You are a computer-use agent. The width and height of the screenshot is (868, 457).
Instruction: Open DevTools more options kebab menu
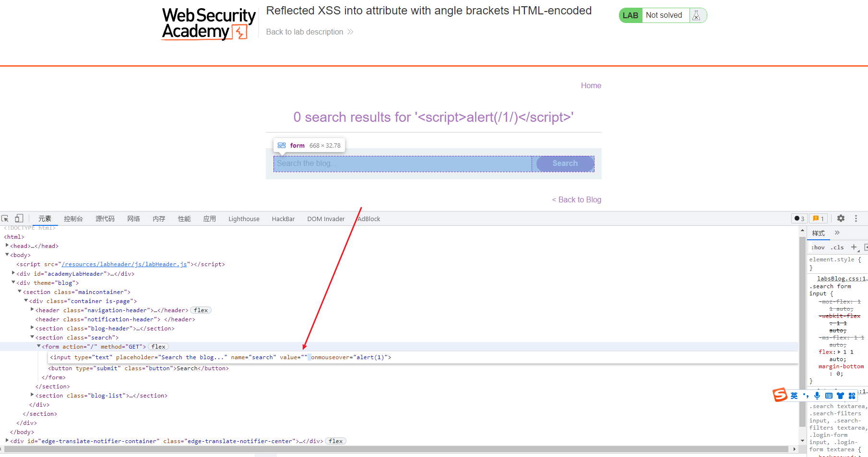[856, 218]
